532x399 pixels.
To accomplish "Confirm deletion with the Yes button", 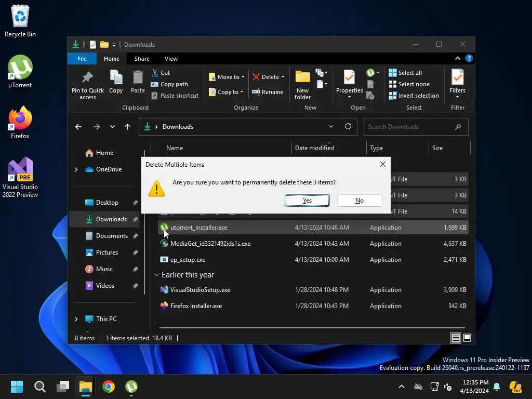I will click(307, 201).
